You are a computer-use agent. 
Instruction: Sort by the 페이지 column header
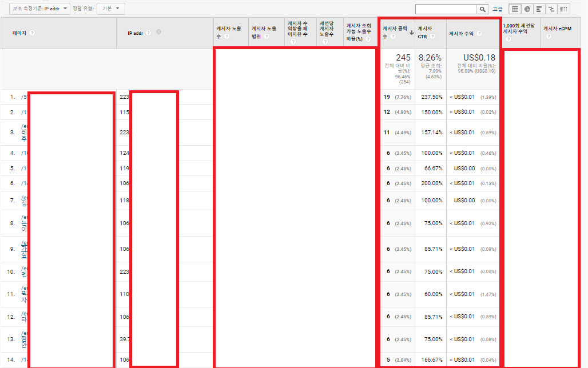point(19,33)
